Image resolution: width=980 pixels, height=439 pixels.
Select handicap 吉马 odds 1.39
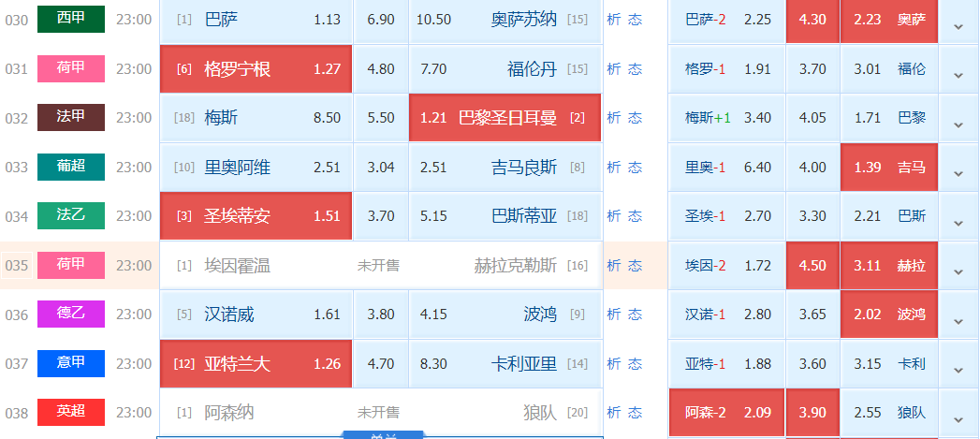click(889, 167)
